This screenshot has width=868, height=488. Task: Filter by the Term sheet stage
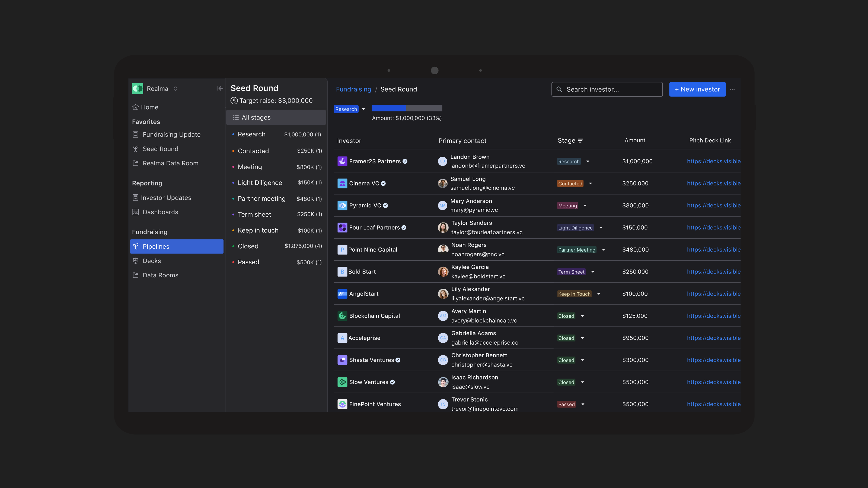coord(254,214)
